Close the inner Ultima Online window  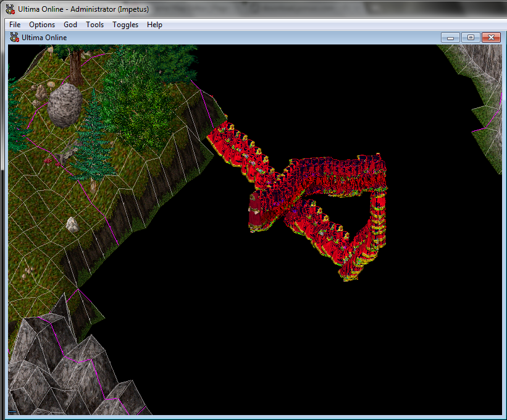[491, 38]
